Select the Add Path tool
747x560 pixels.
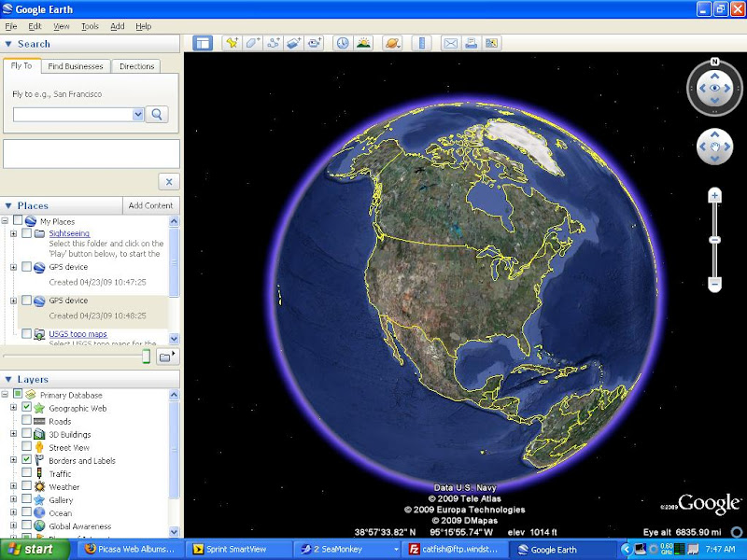click(274, 43)
